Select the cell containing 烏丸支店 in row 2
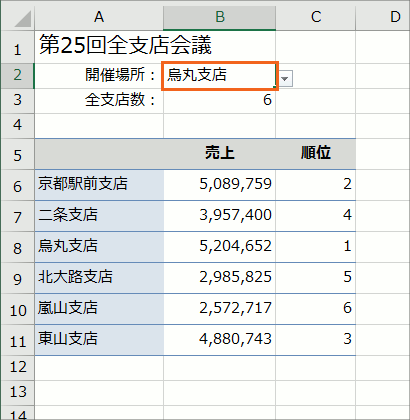The image size is (410, 420). (220, 76)
